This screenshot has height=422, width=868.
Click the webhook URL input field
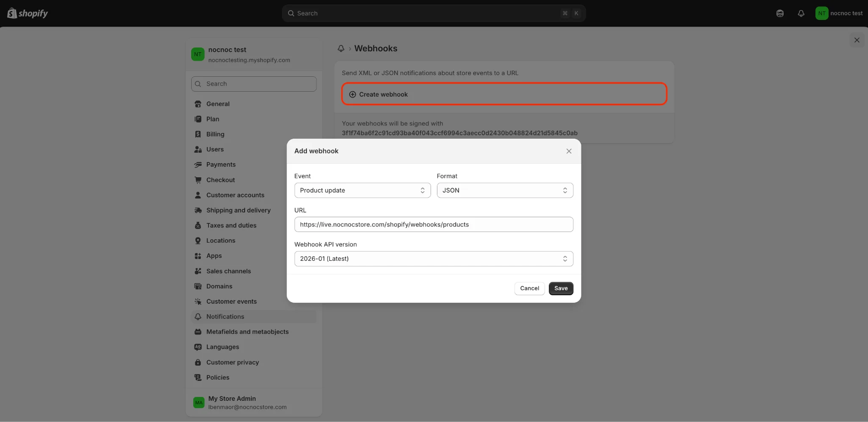click(x=434, y=224)
